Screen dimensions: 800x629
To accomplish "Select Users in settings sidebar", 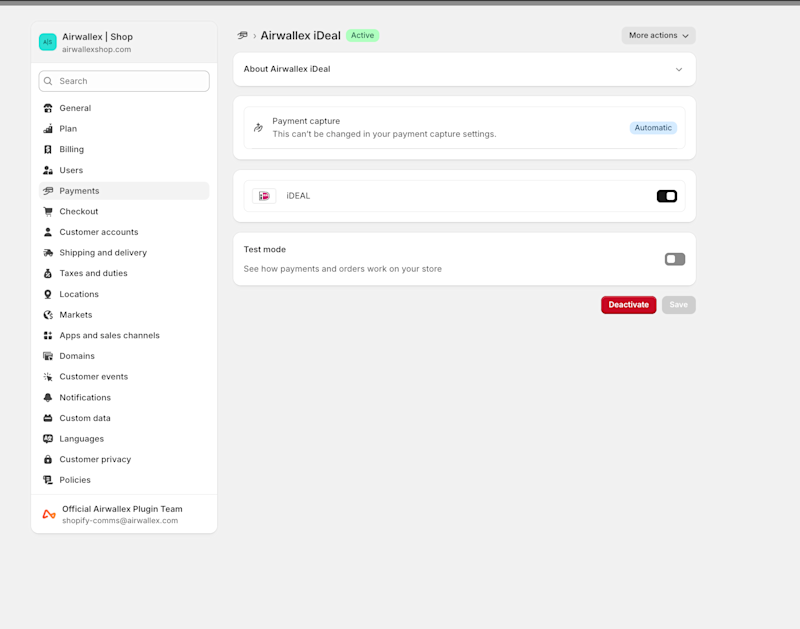I will click(x=124, y=170).
